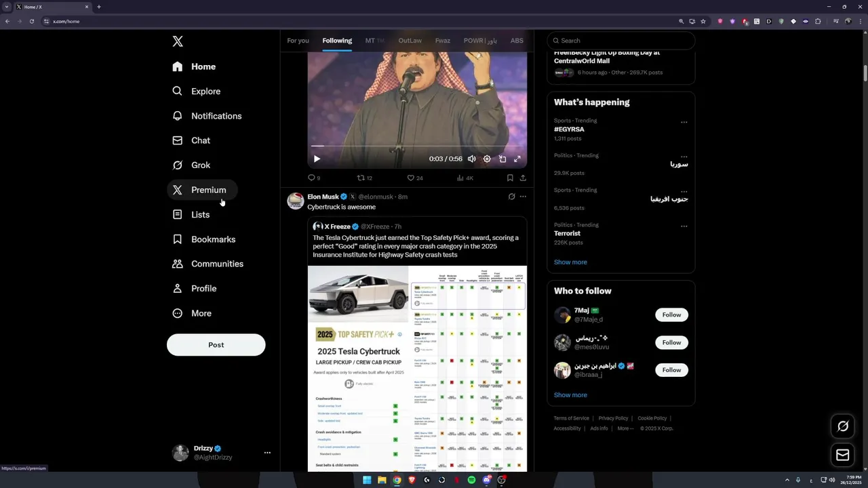This screenshot has height=488, width=868.
Task: Mute the video sound
Action: pos(472,159)
